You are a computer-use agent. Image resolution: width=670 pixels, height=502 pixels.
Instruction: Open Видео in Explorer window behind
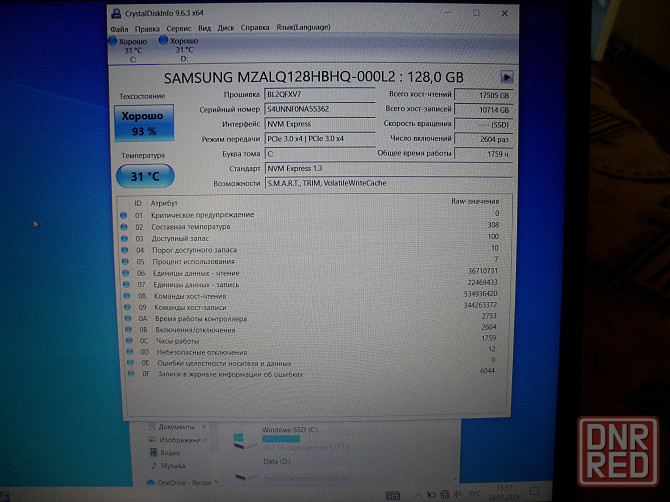(170, 452)
